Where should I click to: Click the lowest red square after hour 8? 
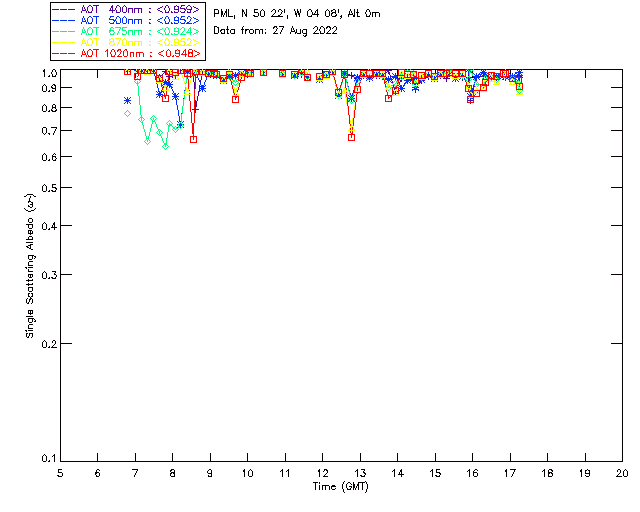pyautogui.click(x=193, y=140)
